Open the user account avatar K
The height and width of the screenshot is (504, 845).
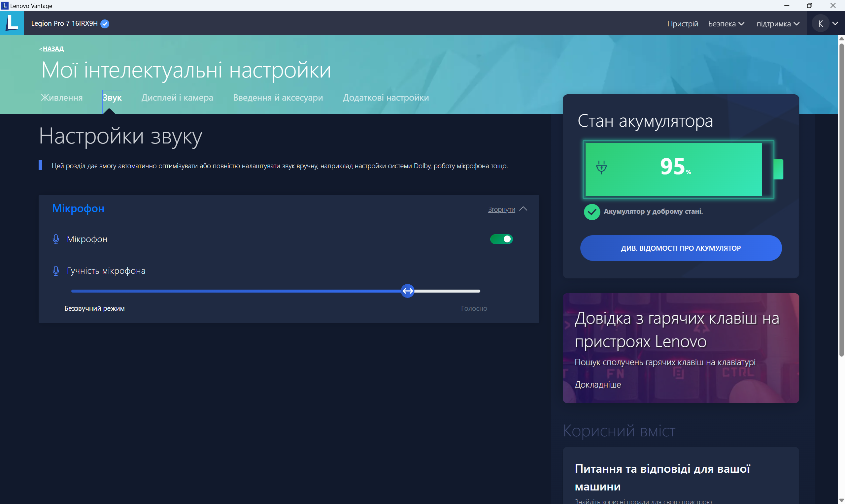[x=821, y=23]
